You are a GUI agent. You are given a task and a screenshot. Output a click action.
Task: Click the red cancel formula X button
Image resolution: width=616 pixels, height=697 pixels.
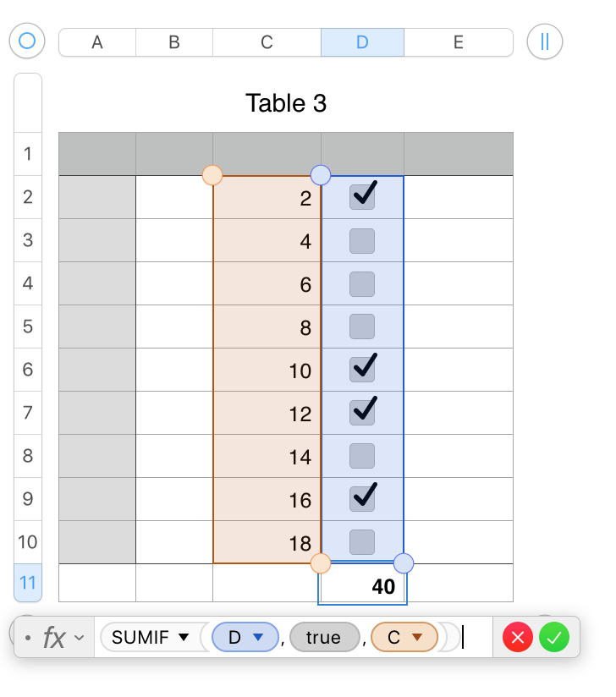click(517, 638)
